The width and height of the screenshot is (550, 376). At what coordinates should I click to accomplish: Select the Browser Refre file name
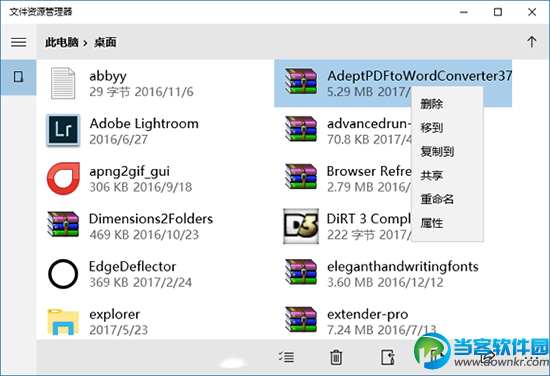369,171
